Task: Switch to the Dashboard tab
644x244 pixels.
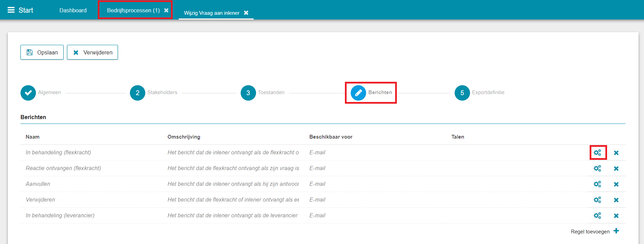Action: (x=73, y=10)
